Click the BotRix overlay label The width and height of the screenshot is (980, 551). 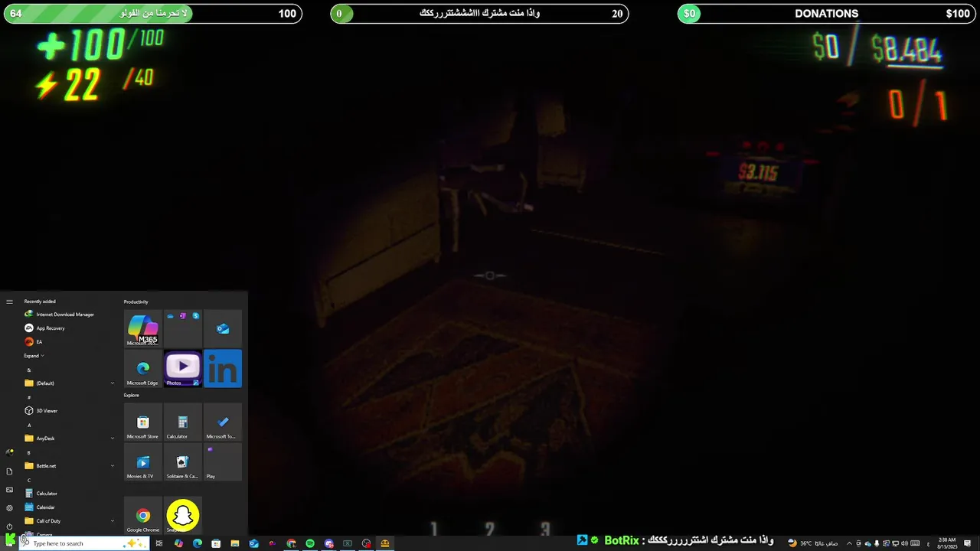621,540
